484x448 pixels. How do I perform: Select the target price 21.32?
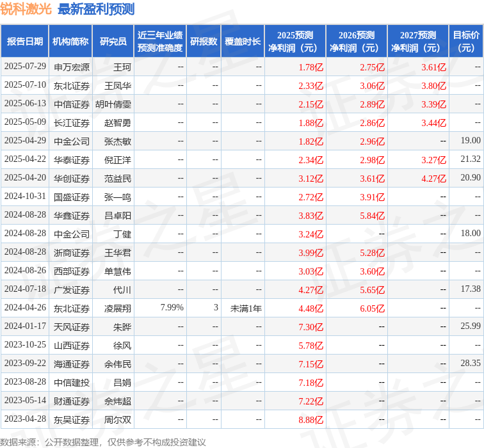[x=471, y=159]
